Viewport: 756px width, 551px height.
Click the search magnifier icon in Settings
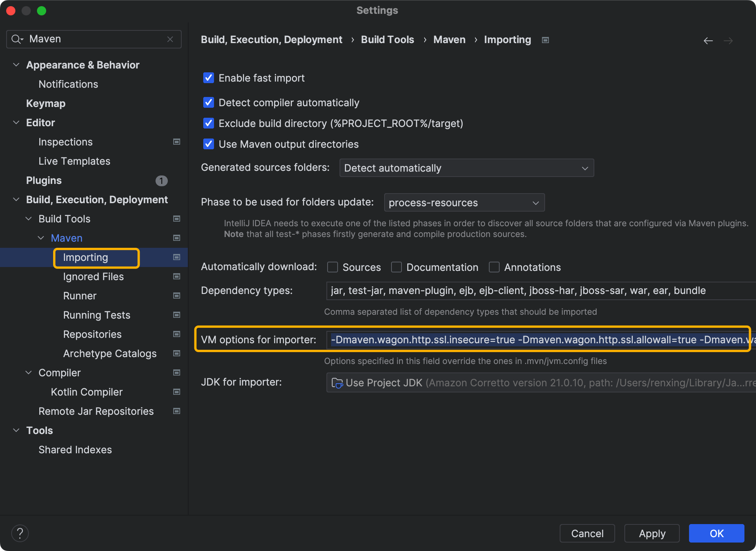click(17, 39)
